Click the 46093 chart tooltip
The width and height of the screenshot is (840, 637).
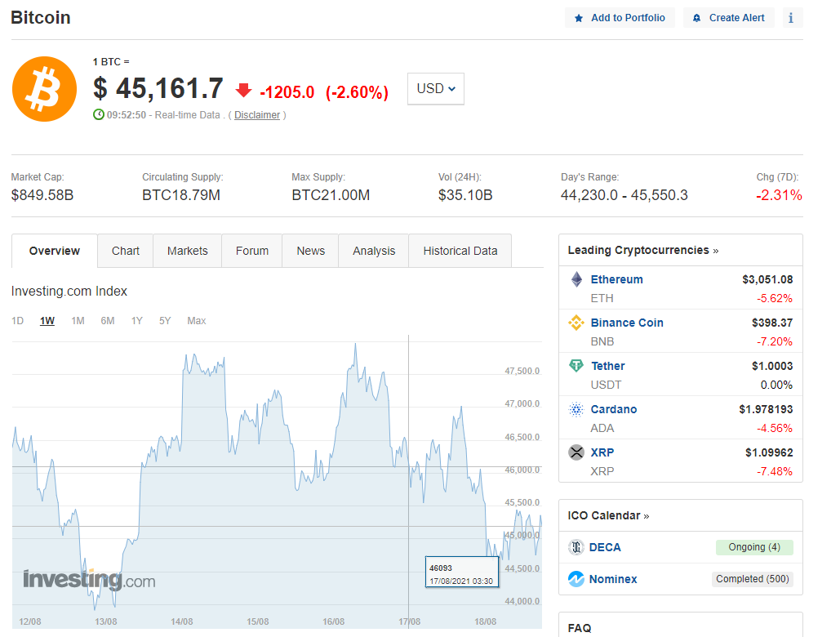pos(462,572)
